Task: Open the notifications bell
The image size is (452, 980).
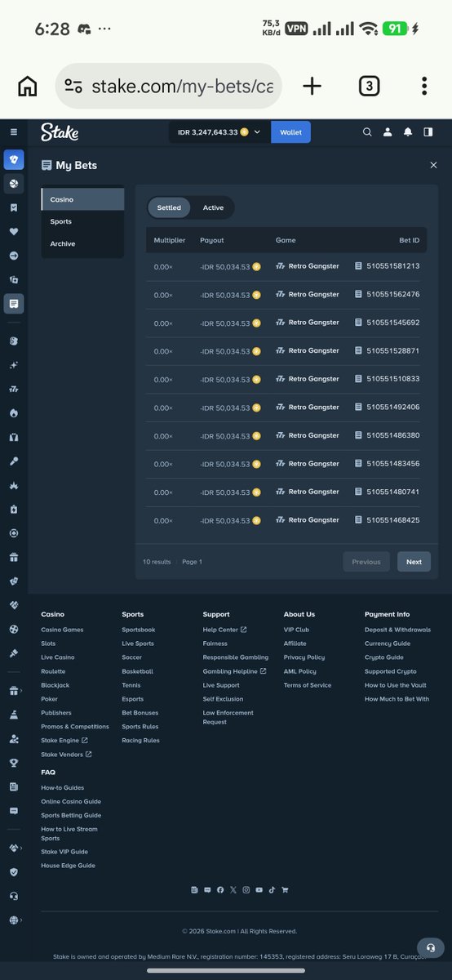Action: coord(408,131)
